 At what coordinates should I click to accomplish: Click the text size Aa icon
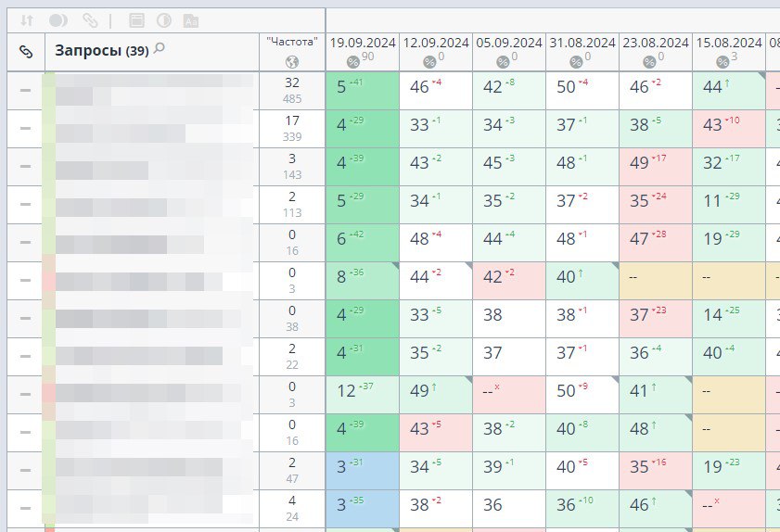191,21
